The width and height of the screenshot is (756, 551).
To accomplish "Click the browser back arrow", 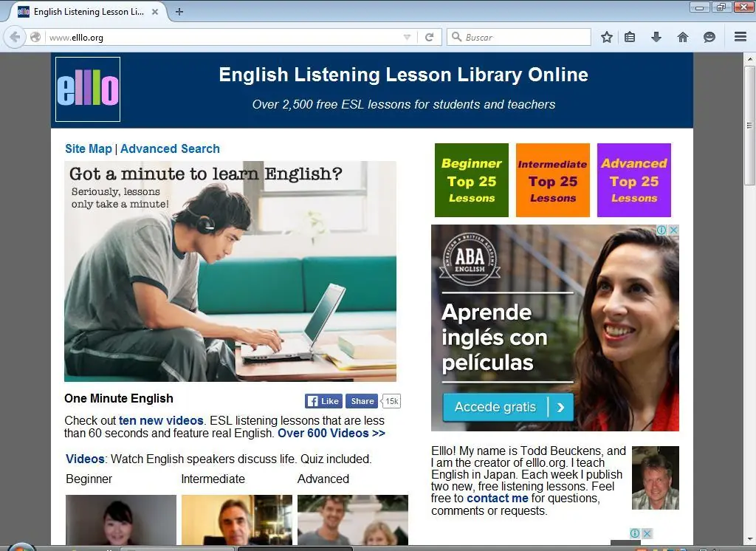I will 15,37.
